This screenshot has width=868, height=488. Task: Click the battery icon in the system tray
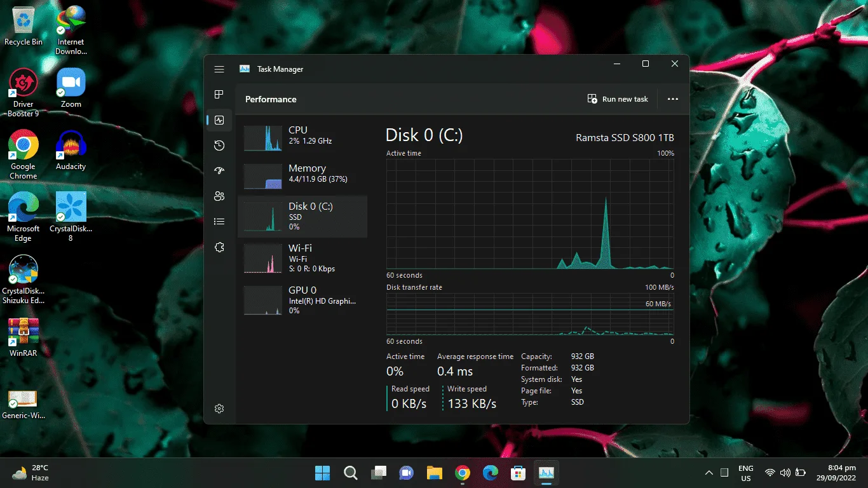(801, 473)
